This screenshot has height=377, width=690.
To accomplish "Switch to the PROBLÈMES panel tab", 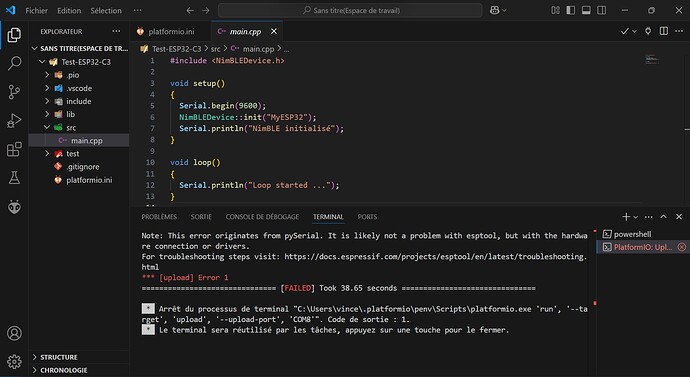I will [x=159, y=217].
